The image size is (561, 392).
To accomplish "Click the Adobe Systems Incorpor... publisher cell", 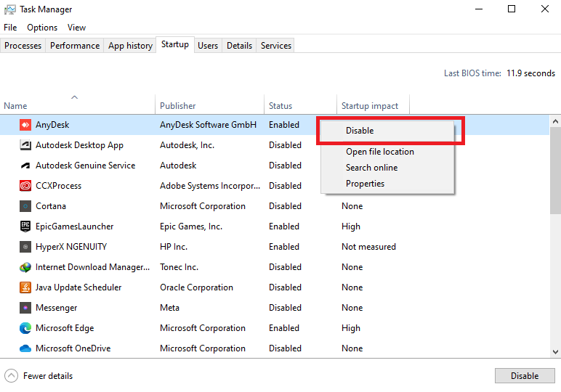I will click(x=210, y=186).
